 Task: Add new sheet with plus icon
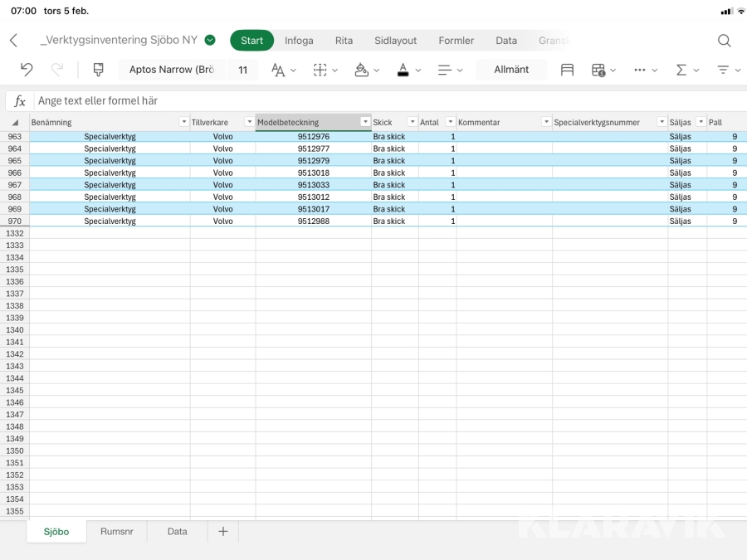[x=222, y=532]
